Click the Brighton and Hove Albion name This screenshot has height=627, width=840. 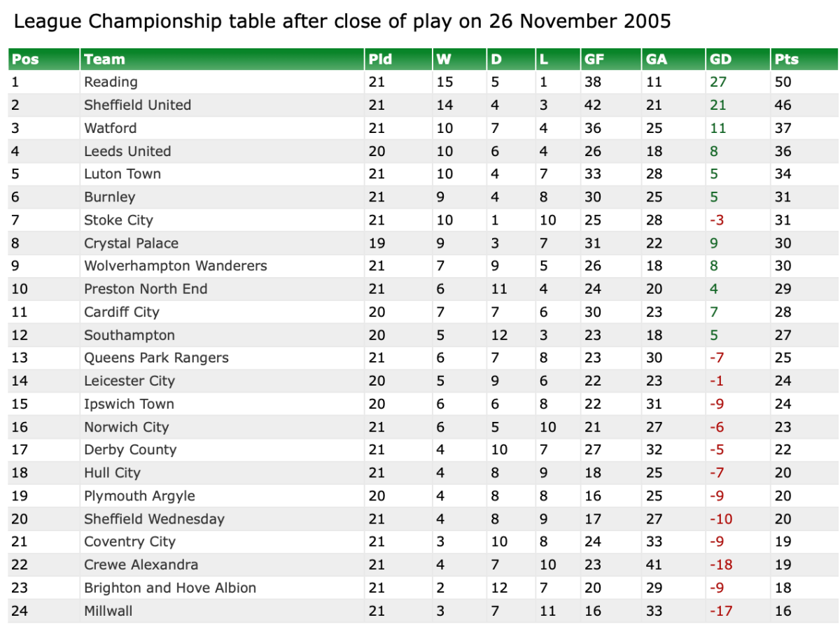tap(170, 588)
